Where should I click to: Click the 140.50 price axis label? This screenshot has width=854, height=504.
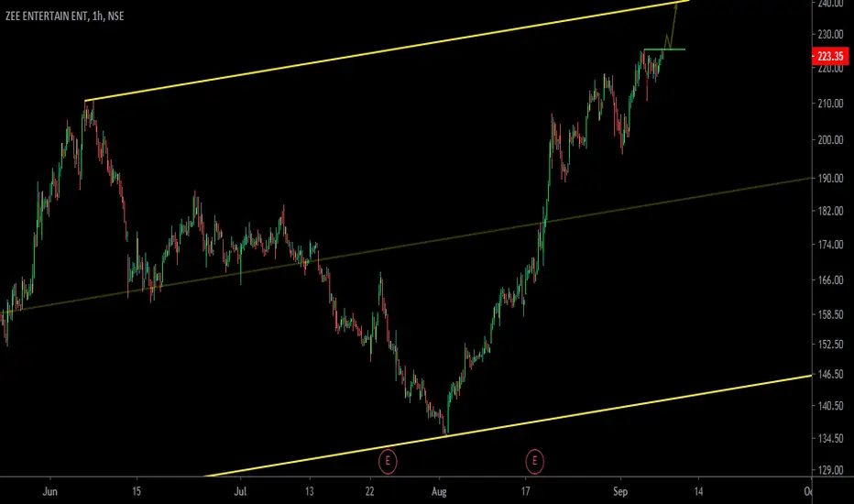(830, 406)
